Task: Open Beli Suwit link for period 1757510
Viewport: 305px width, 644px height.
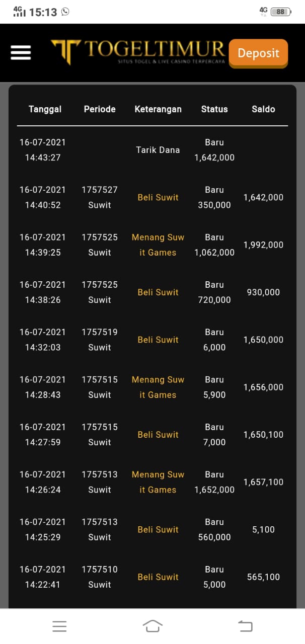Action: click(158, 577)
